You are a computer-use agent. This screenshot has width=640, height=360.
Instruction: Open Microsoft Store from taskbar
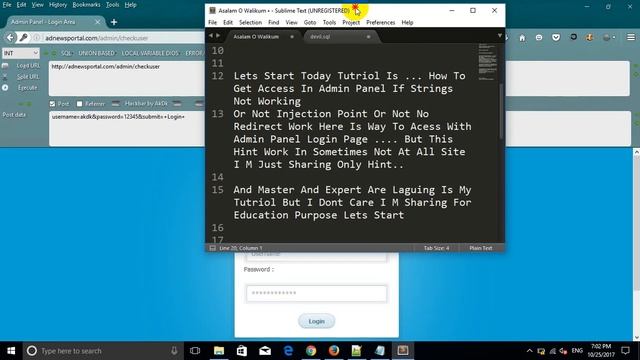click(x=242, y=351)
